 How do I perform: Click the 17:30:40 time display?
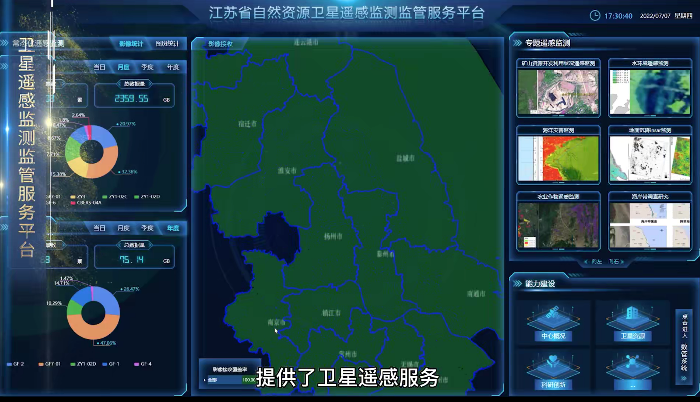(618, 16)
